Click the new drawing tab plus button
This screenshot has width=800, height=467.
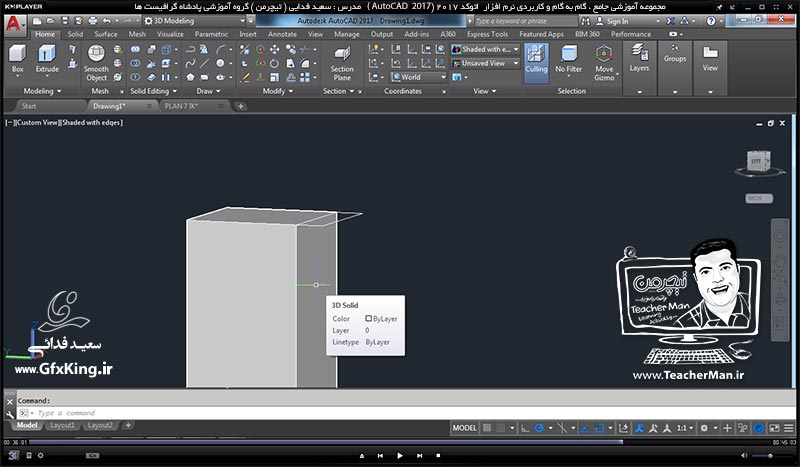[240, 106]
